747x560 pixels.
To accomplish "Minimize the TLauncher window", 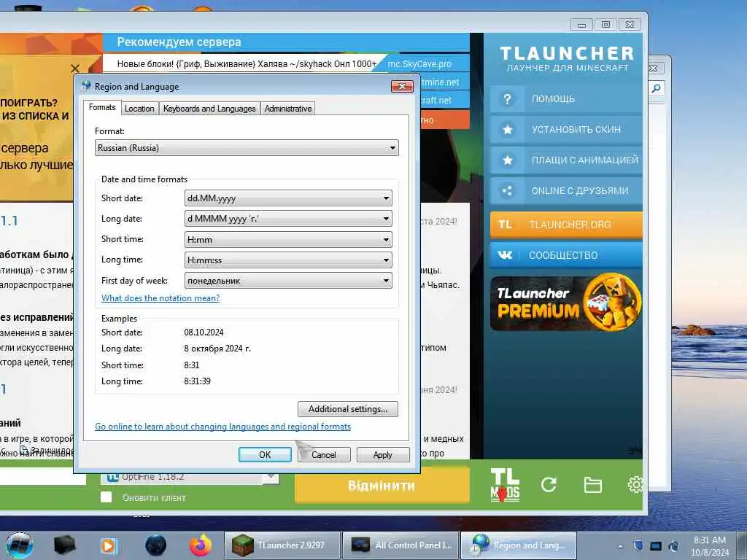I will click(x=581, y=24).
